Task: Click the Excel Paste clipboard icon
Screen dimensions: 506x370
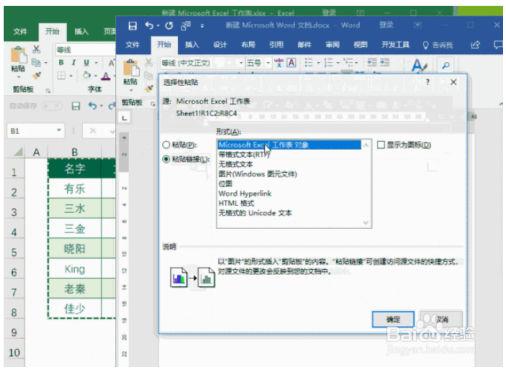Action: (x=18, y=55)
